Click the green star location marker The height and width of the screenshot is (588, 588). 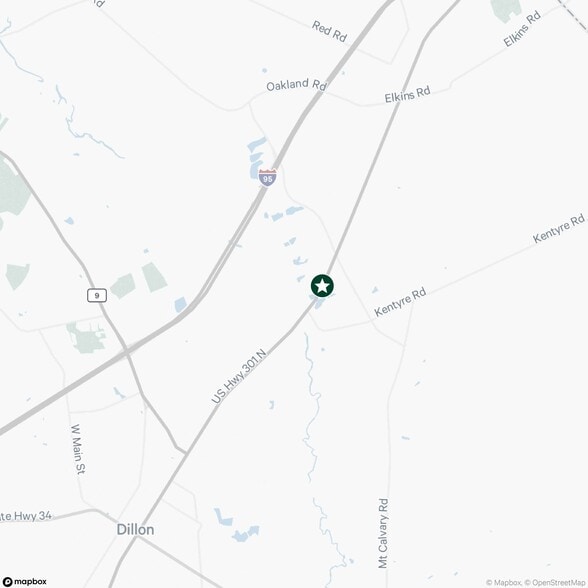coord(322,286)
